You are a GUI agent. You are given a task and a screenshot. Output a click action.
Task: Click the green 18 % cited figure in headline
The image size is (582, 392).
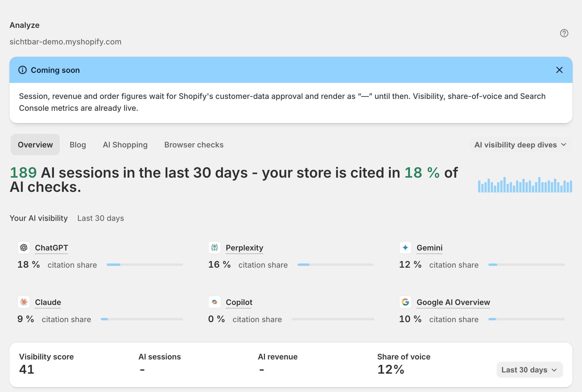pos(422,173)
